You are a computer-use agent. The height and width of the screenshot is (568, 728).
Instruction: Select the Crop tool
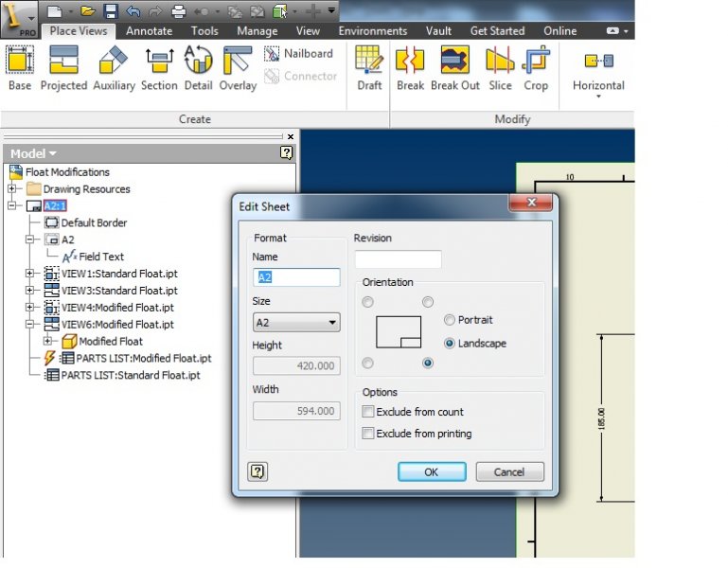[x=536, y=68]
